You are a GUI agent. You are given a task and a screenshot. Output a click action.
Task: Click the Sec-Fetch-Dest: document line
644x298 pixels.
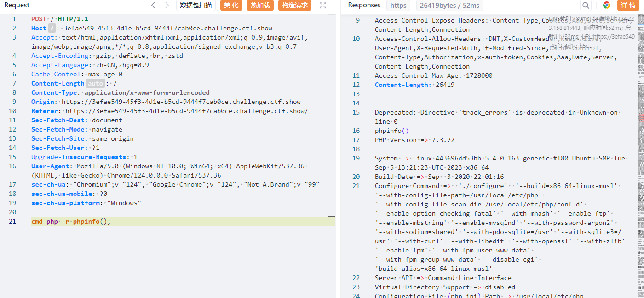[x=77, y=120]
